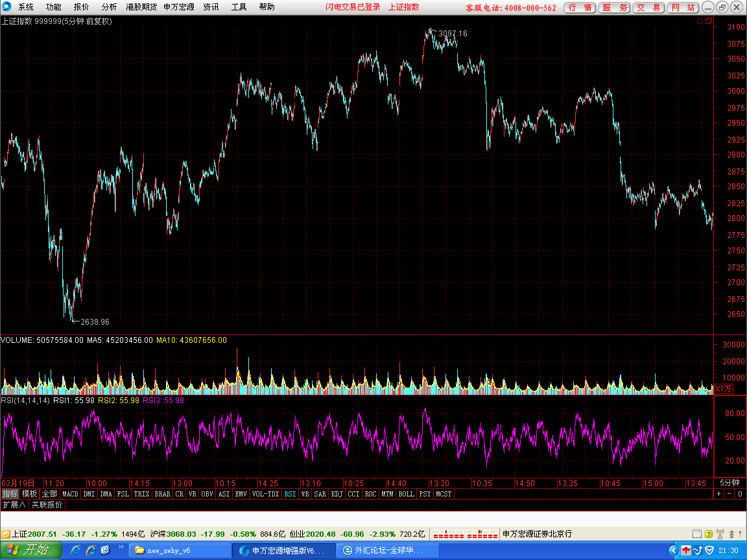The width and height of the screenshot is (747, 560).
Task: Click the X1万 volume unit label
Action: click(723, 389)
